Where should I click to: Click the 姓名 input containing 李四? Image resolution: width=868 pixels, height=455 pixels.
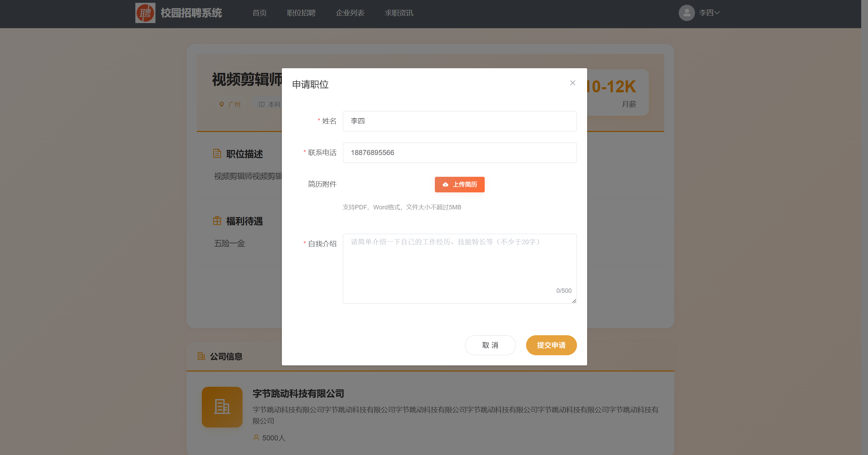pos(459,121)
